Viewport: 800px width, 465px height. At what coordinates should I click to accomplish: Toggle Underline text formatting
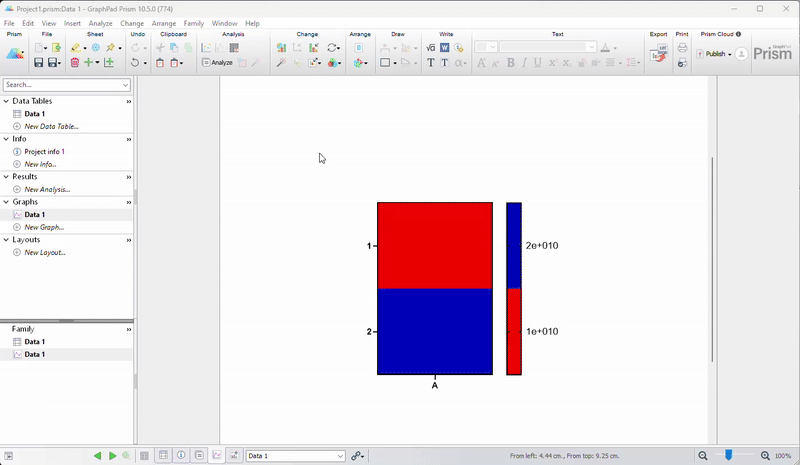coord(538,63)
